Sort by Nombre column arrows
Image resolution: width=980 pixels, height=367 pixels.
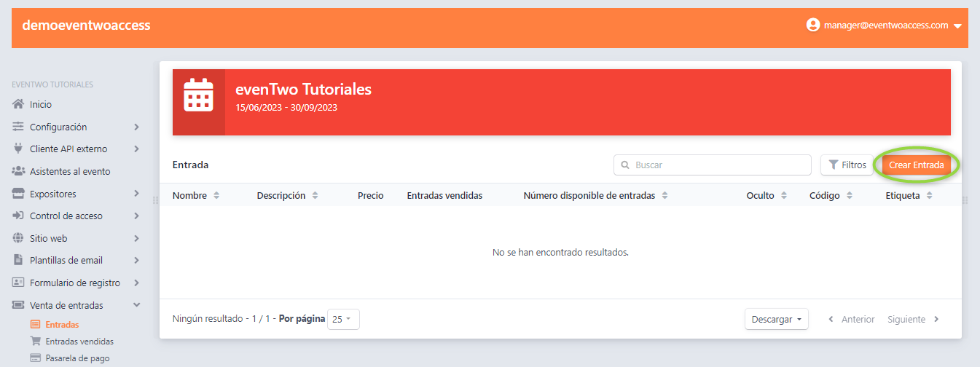(216, 196)
